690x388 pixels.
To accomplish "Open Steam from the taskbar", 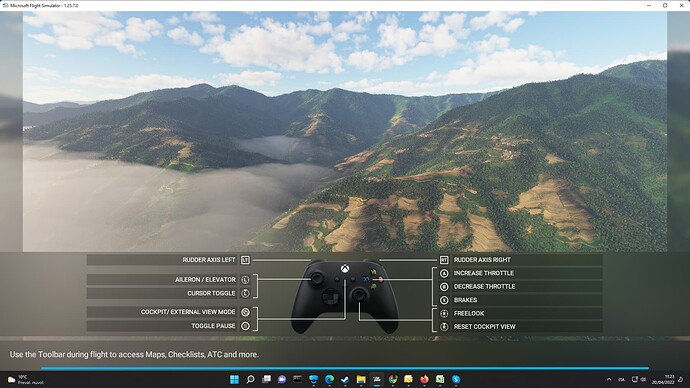I will tap(345, 379).
